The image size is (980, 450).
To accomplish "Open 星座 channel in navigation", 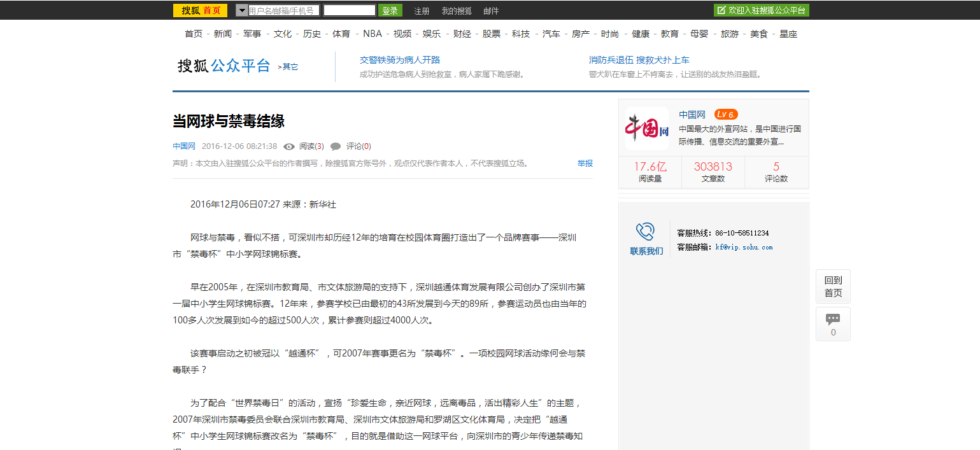I will coord(788,34).
